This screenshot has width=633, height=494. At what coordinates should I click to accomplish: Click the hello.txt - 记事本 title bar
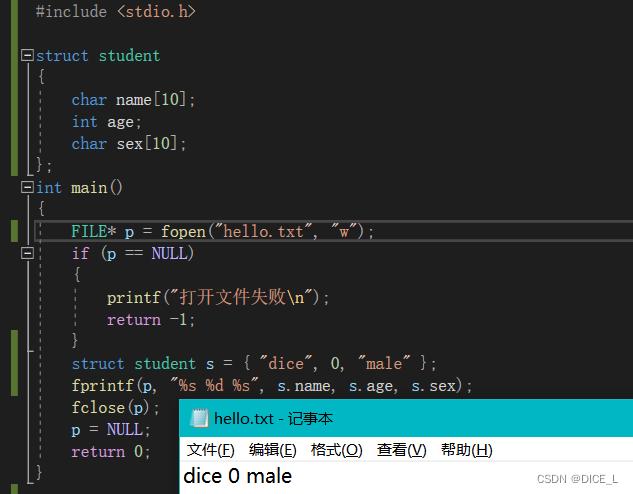point(406,418)
